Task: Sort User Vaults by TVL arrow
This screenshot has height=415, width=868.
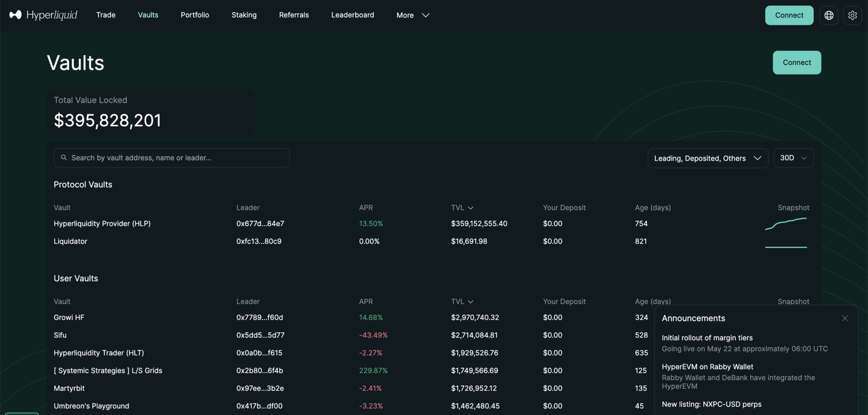Action: tap(470, 302)
